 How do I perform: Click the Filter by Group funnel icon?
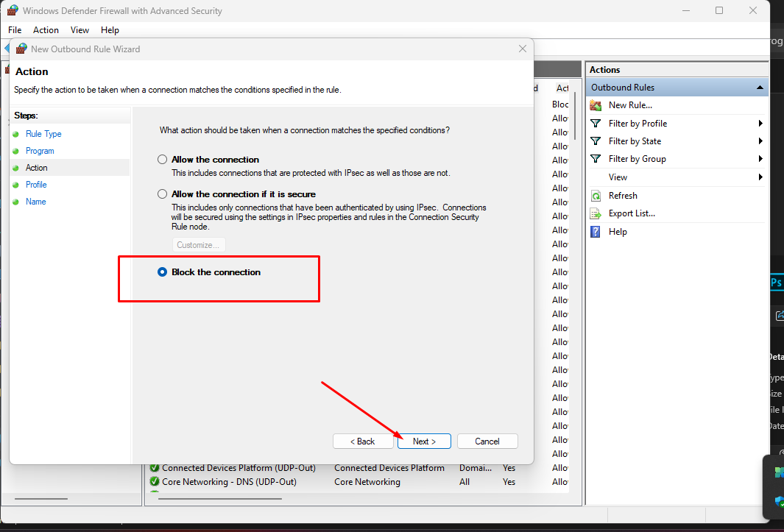[x=596, y=159]
